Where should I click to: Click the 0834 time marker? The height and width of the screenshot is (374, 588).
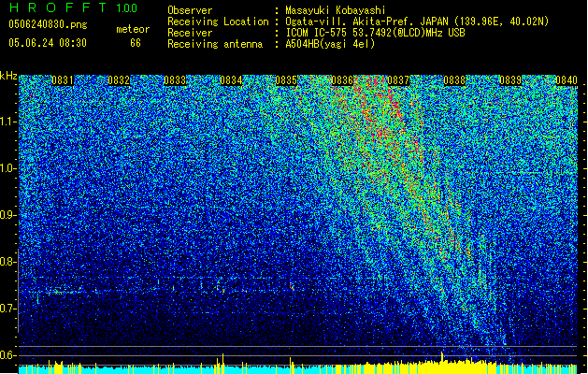(231, 80)
